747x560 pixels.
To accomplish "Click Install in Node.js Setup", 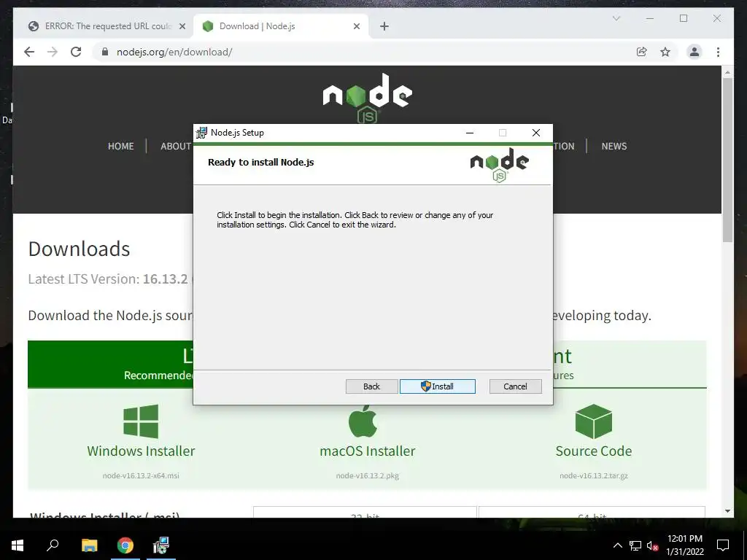I will (438, 386).
